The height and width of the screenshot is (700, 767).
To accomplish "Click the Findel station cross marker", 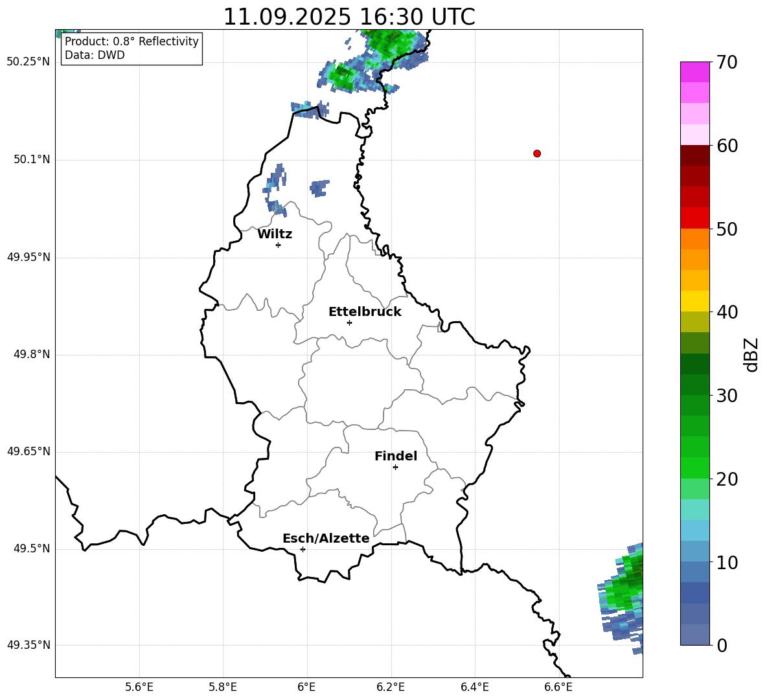I will 395,468.
